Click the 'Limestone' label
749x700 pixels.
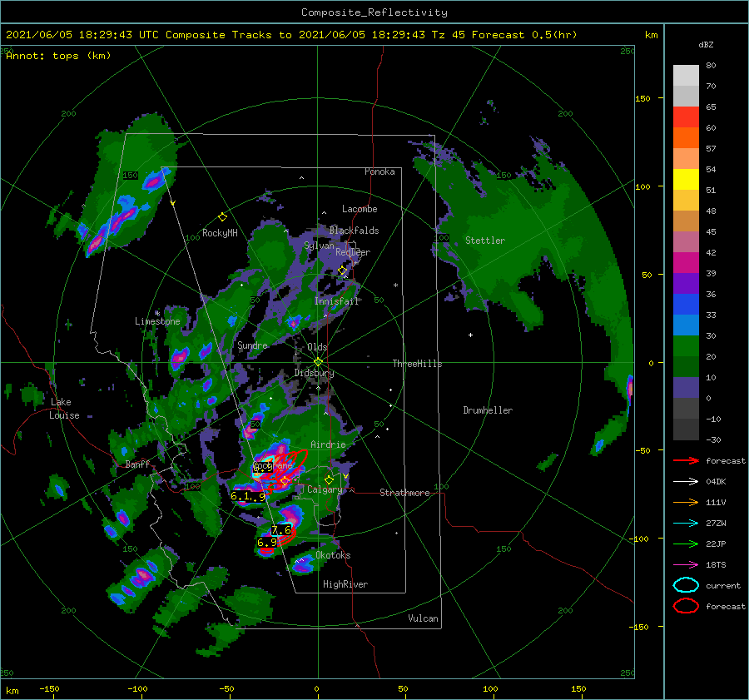[157, 321]
